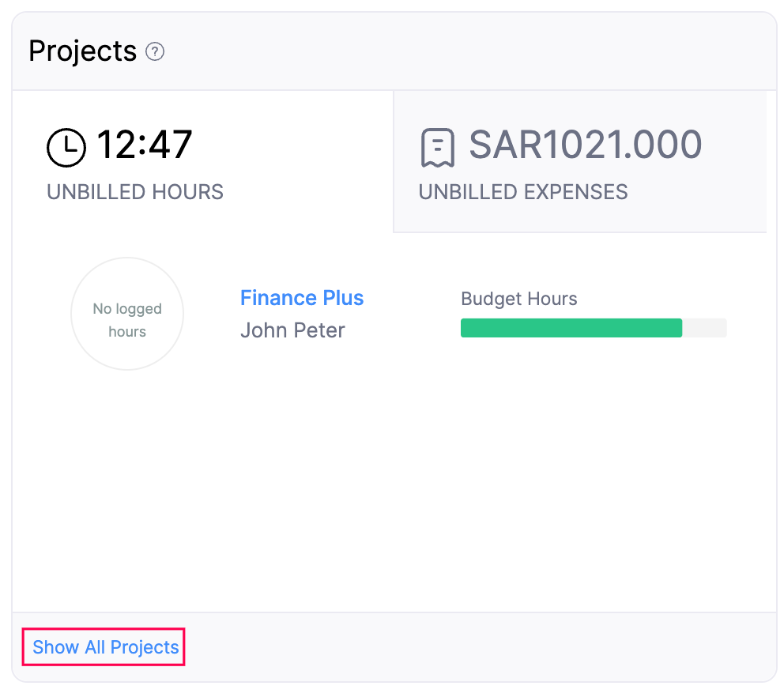Screen dimensions: 784x697
Task: Click the invoice icon in Unbilled Expenses card
Action: pyautogui.click(x=435, y=146)
